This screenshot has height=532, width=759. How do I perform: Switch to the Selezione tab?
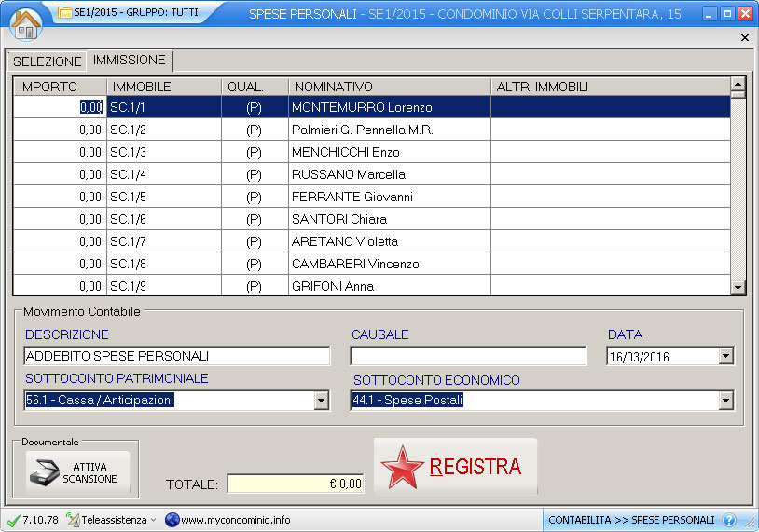[x=47, y=61]
